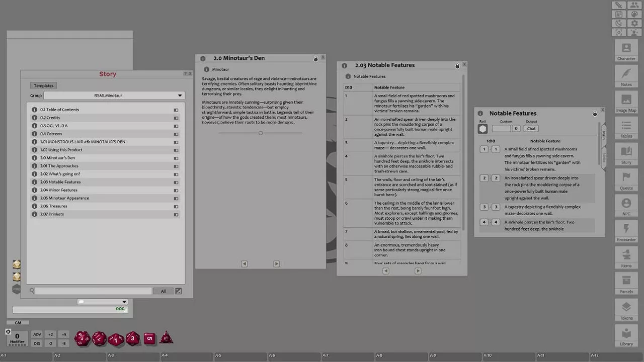Toggle the -5 modifier button

pyautogui.click(x=64, y=343)
